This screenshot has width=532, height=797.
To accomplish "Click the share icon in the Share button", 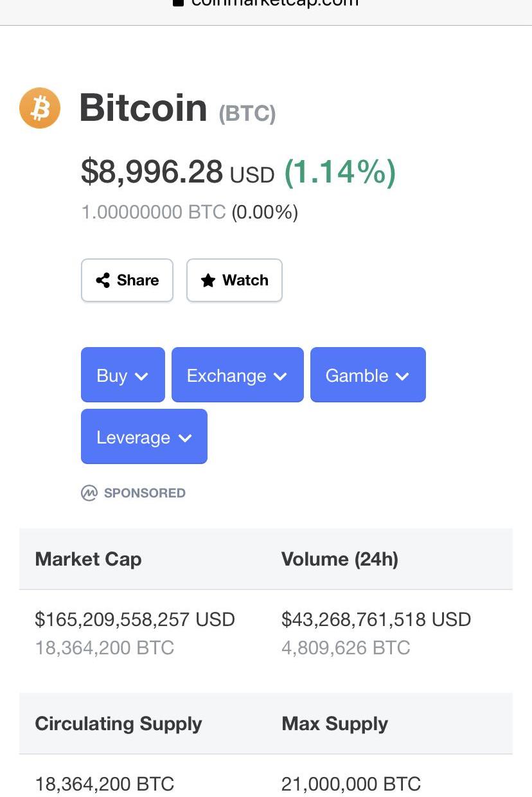I will [x=102, y=280].
